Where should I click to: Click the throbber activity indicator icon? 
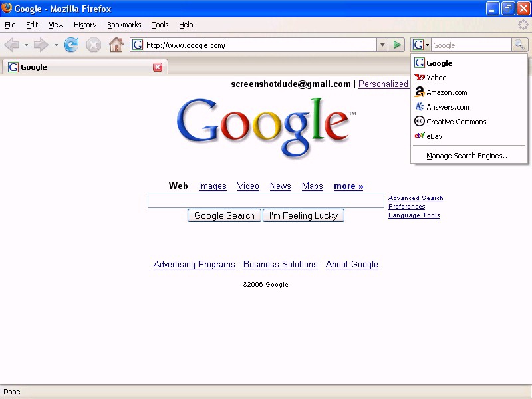523,25
